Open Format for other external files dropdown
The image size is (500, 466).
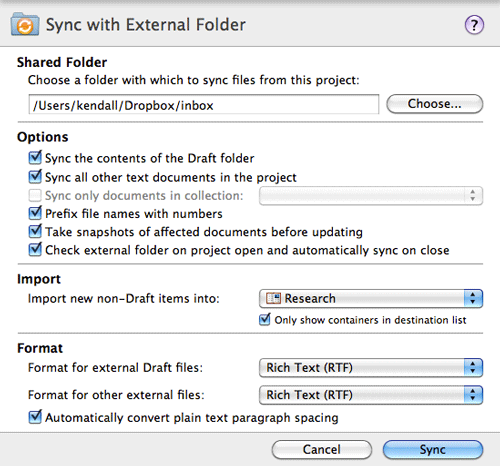371,395
